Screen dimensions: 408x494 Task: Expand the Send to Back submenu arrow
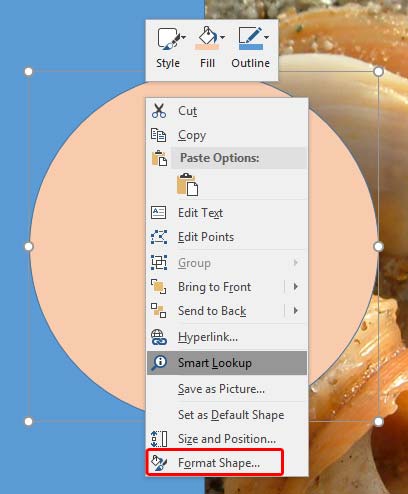coord(295,311)
